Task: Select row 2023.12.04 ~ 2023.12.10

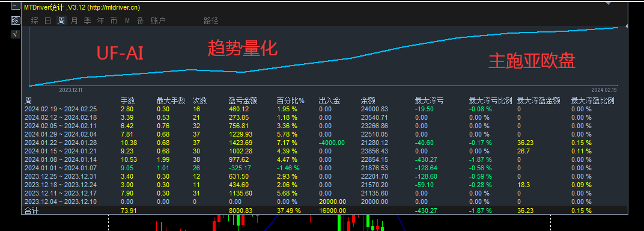Action: [x=324, y=202]
